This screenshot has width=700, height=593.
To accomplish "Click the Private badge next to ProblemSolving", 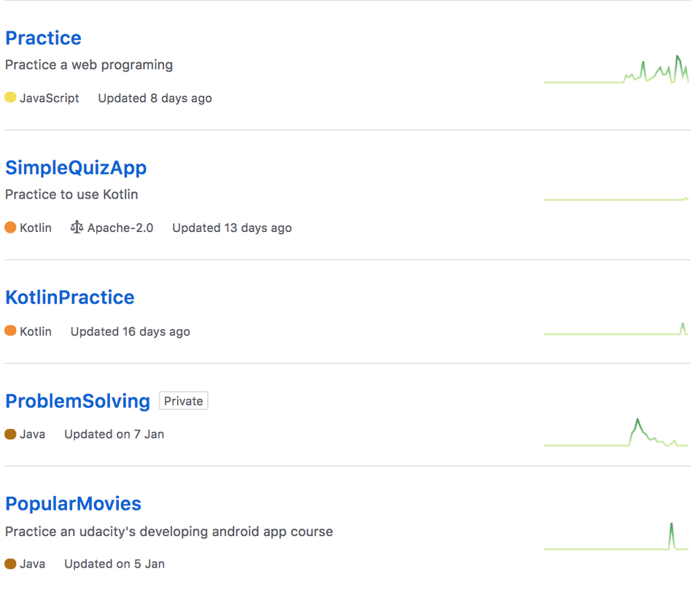I will 184,401.
